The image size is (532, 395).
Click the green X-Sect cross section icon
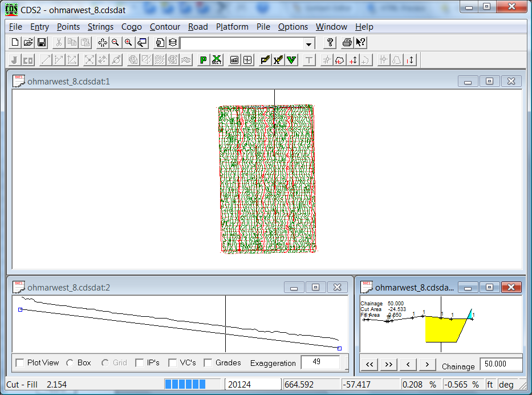pos(217,60)
